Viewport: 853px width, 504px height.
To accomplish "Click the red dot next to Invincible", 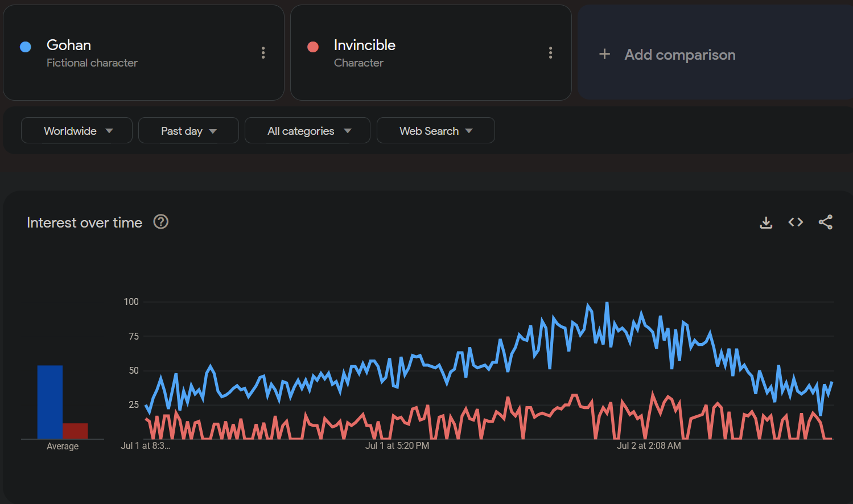I will (x=312, y=47).
